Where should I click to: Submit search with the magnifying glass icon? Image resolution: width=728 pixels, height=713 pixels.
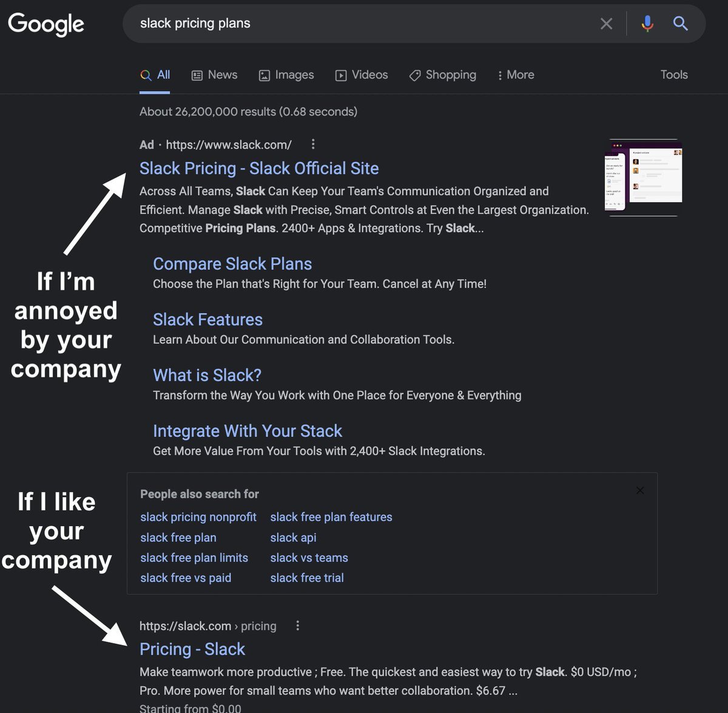coord(681,24)
